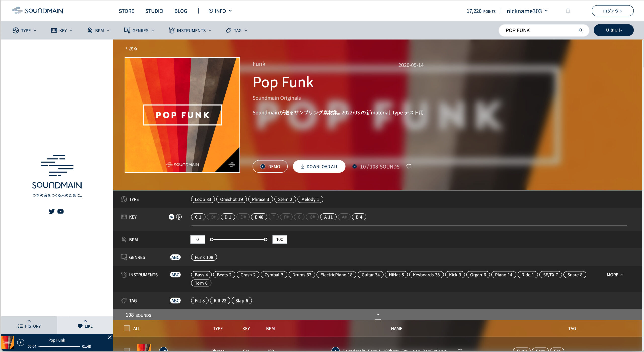Click the BPM slider minimum handle
Image resolution: width=644 pixels, height=352 pixels.
212,239
